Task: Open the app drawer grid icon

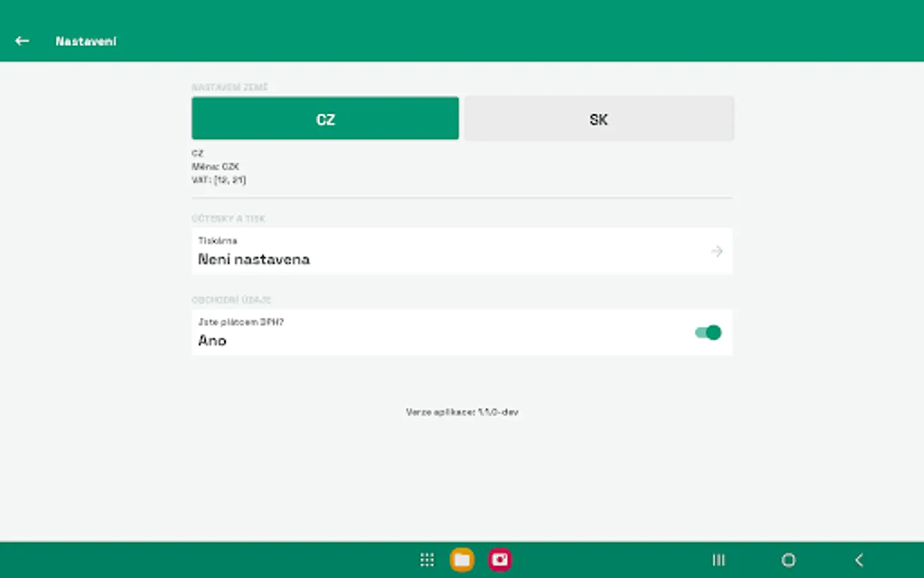Action: coord(427,560)
